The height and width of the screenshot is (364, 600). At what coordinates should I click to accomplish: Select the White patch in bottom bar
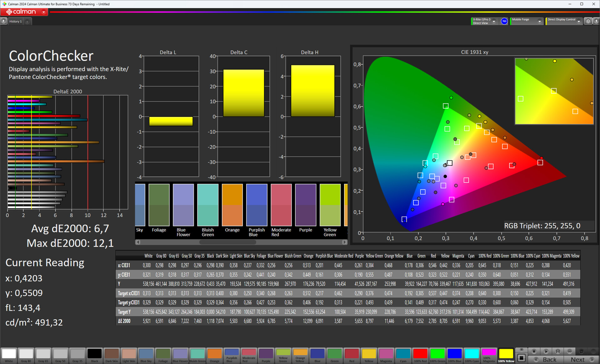pos(9,355)
